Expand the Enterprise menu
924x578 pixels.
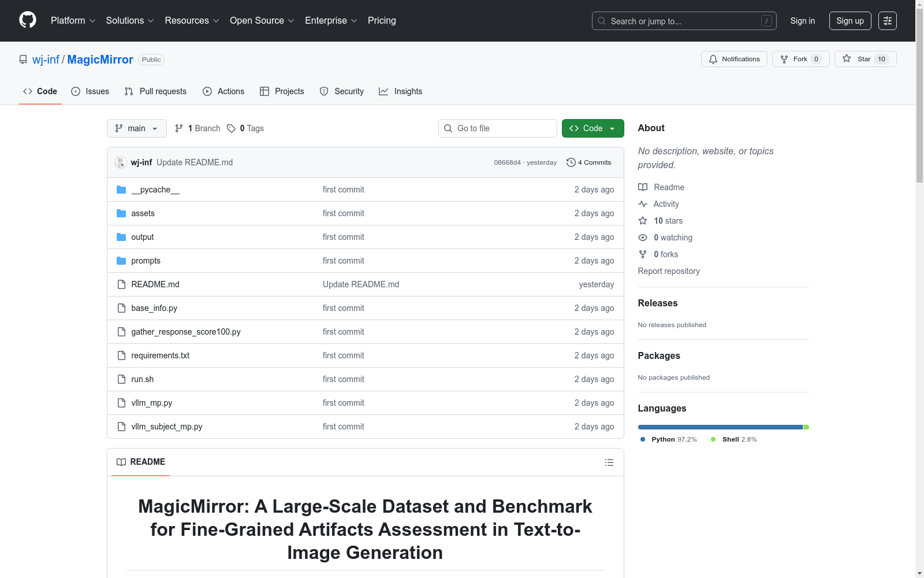click(x=331, y=20)
